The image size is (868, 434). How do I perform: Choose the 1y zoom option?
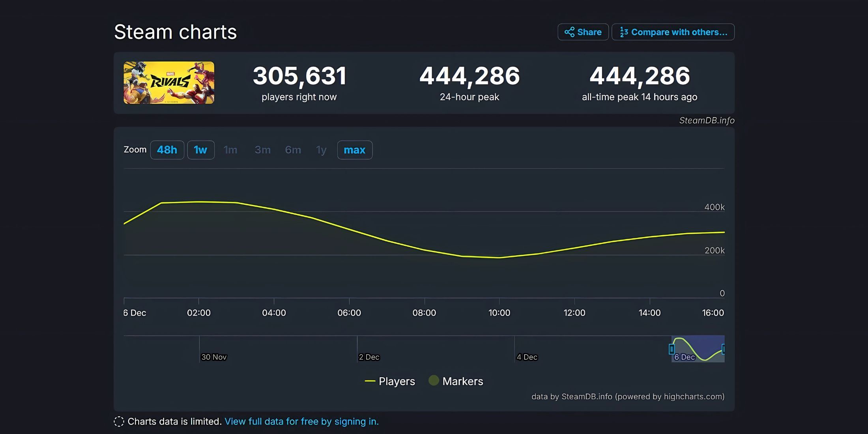pos(321,150)
